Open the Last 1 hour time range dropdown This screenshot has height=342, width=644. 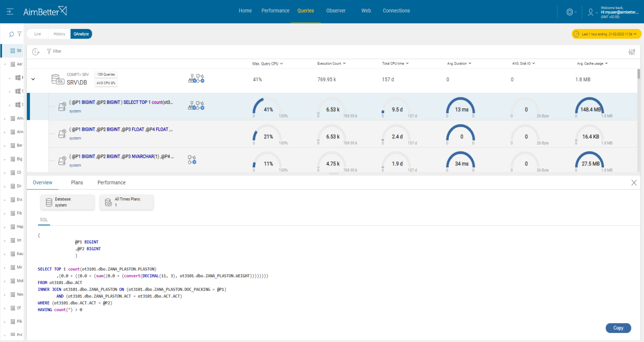(606, 34)
